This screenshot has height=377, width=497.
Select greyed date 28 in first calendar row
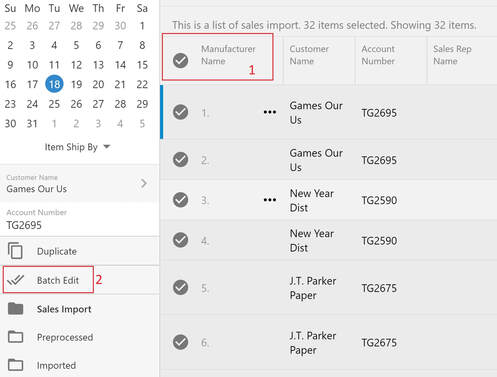(x=76, y=26)
